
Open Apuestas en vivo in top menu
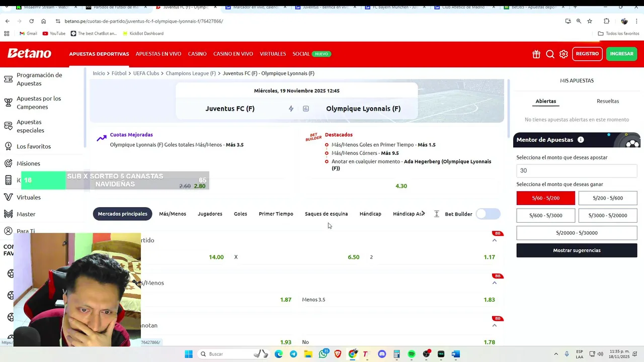tap(158, 54)
